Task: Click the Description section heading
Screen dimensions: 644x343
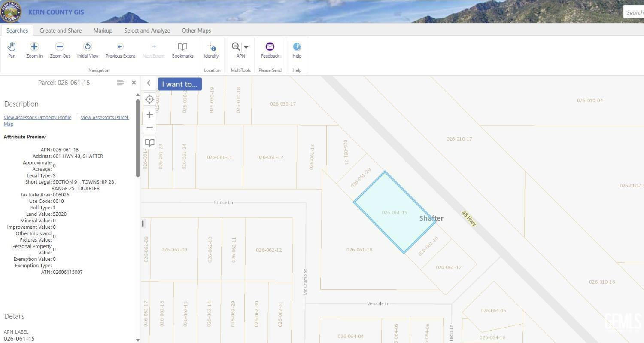Action: click(21, 104)
